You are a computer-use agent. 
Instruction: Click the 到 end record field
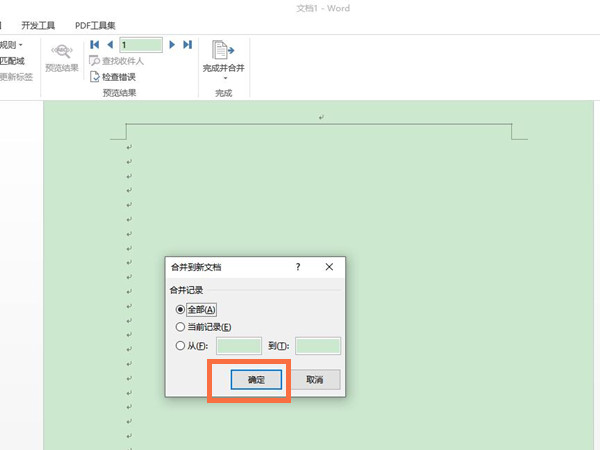coord(318,346)
